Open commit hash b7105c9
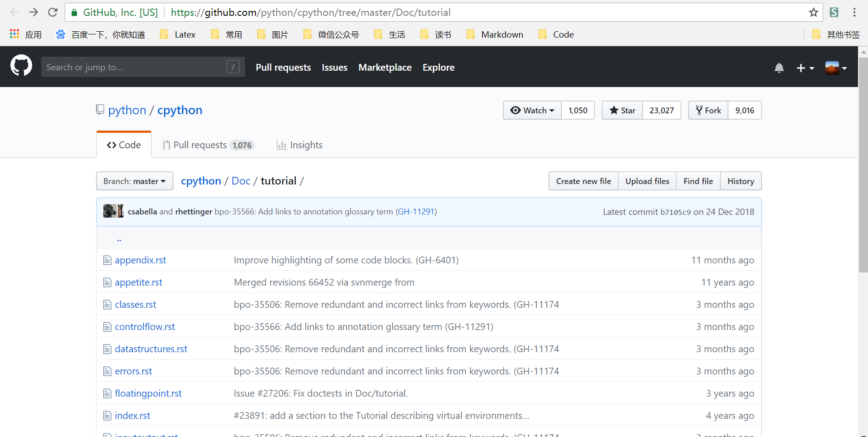Viewport: 868px width, 437px height. [675, 212]
